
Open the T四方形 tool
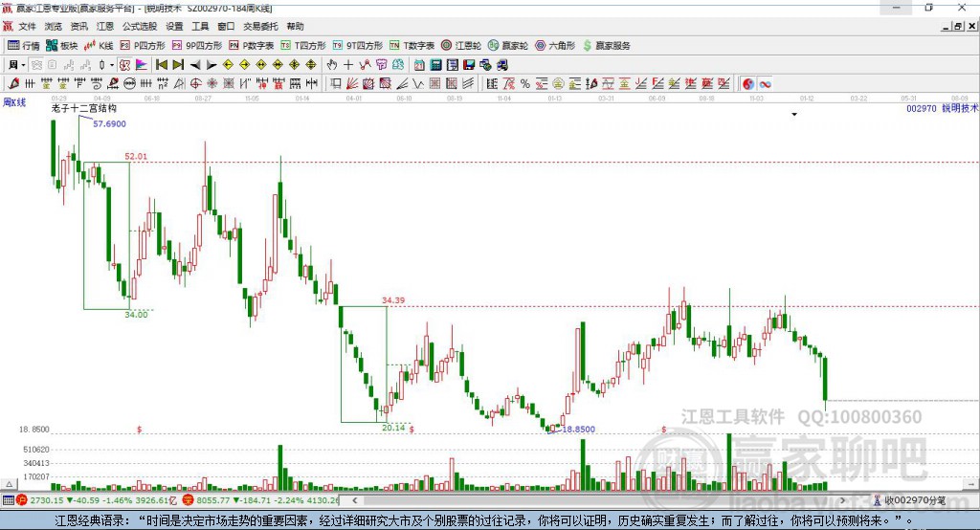303,45
